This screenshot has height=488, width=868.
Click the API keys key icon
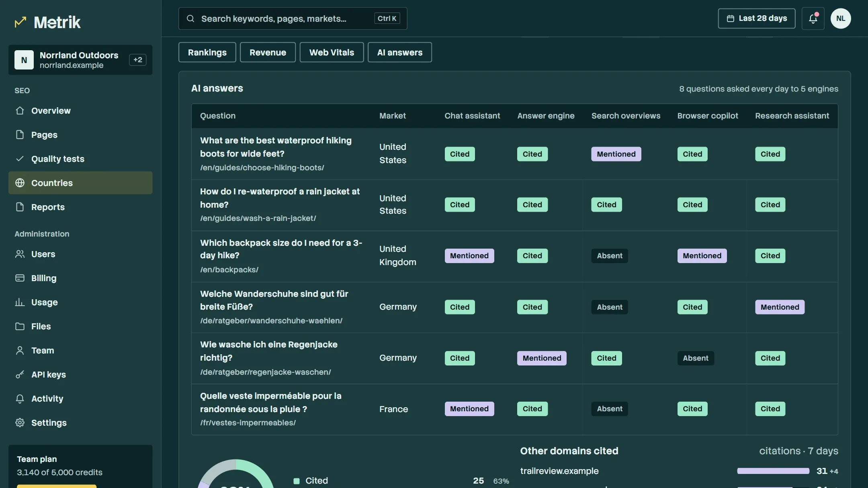click(20, 374)
